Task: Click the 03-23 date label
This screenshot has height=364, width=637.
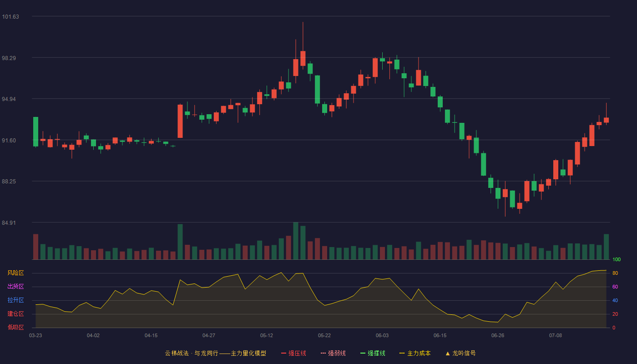Action: pyautogui.click(x=35, y=335)
